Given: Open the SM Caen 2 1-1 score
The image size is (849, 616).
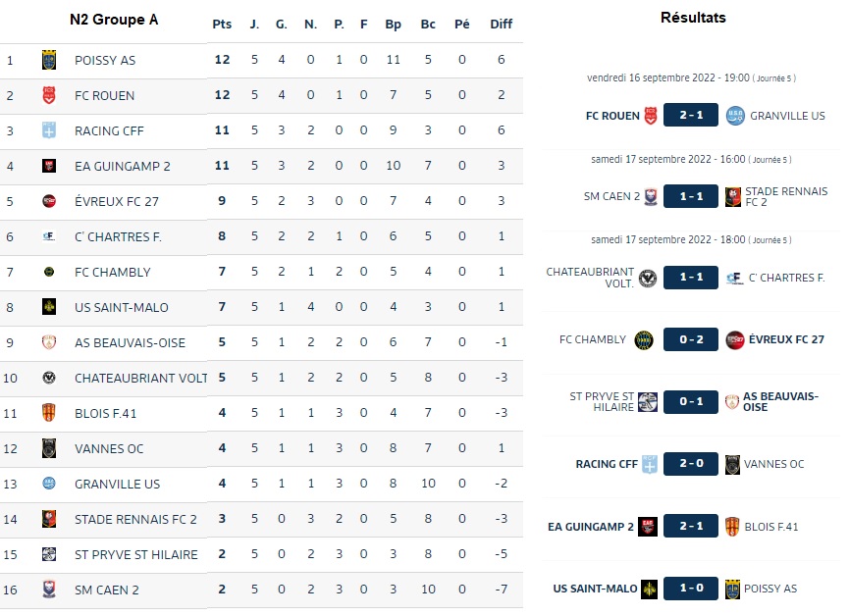Looking at the screenshot, I should click(x=691, y=196).
